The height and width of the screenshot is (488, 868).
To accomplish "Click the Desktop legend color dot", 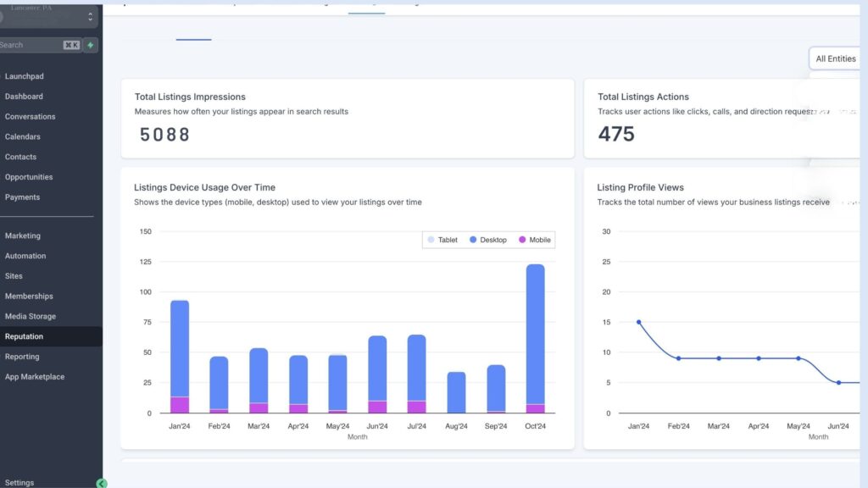I will point(473,240).
